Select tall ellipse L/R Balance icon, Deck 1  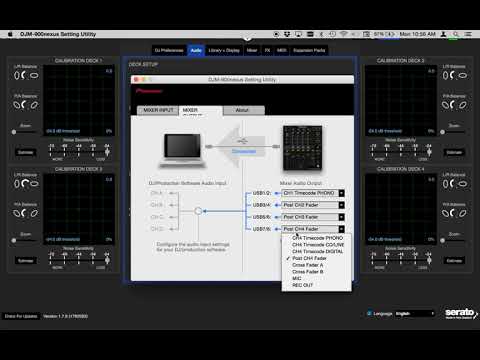coord(17,76)
